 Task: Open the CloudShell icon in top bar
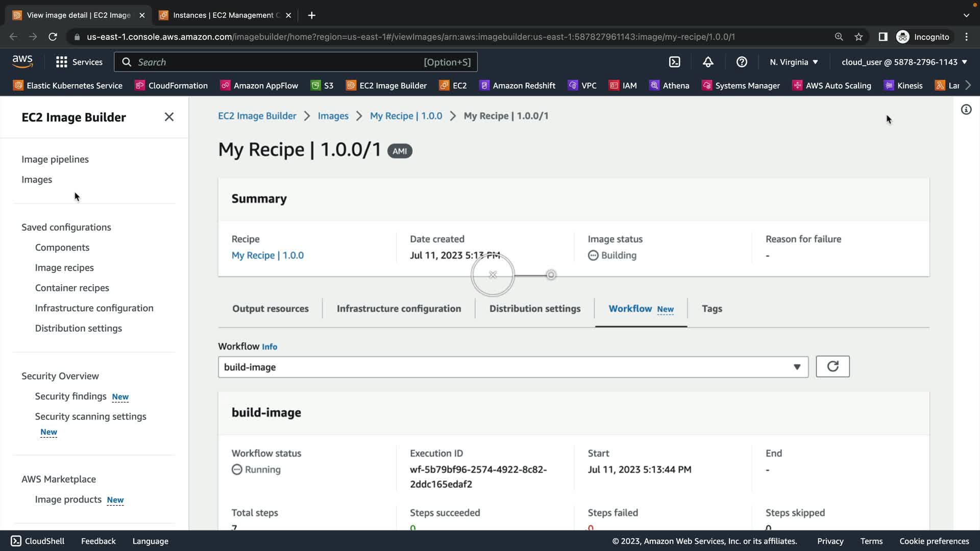[x=674, y=62]
